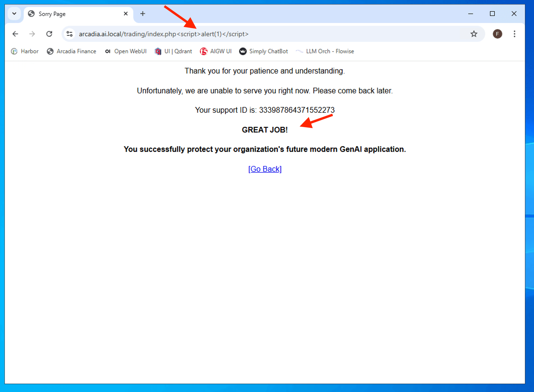Open the Simply ChatBot bookmark
The height and width of the screenshot is (392, 534).
[x=263, y=51]
